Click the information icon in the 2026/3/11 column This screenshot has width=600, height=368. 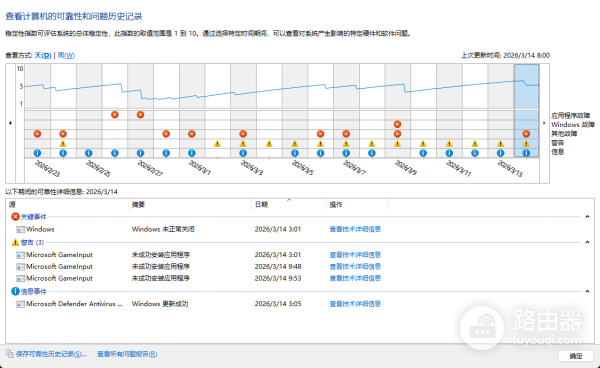pyautogui.click(x=449, y=153)
